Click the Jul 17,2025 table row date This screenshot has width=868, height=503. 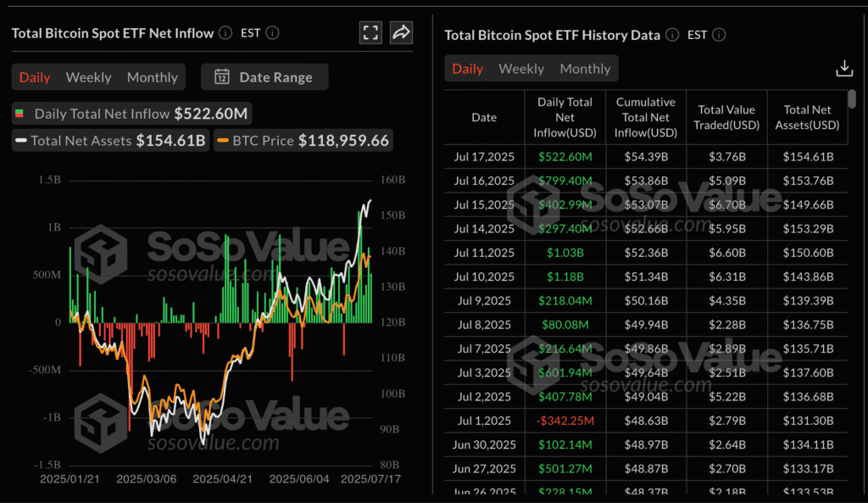click(484, 157)
